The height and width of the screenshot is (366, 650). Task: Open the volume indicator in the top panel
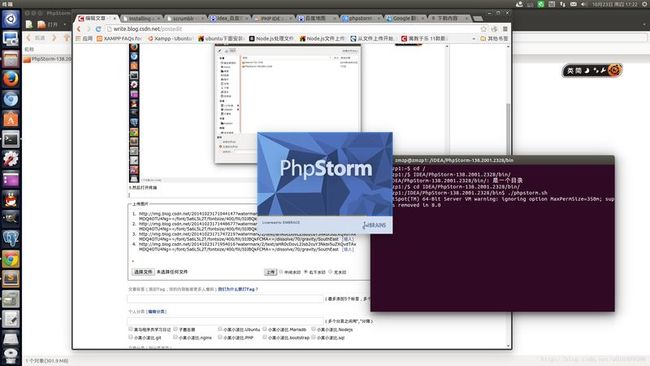[x=584, y=4]
